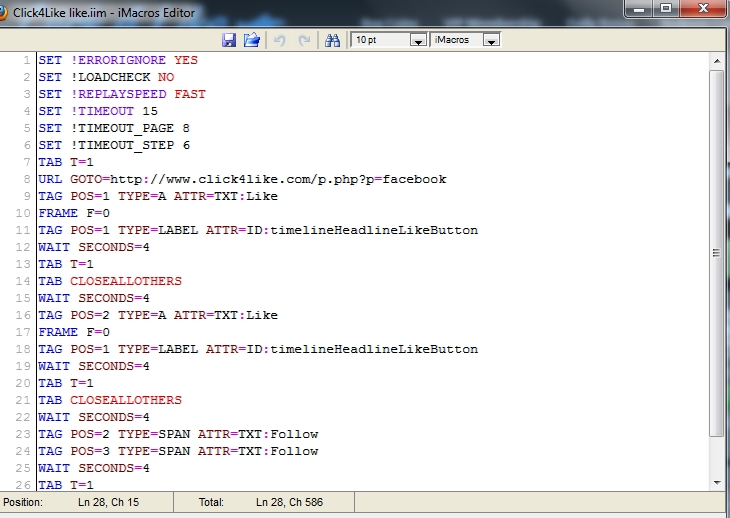Grab the vertical scrollbar thumb
Image resolution: width=730 pixels, height=518 pixels.
point(716,250)
